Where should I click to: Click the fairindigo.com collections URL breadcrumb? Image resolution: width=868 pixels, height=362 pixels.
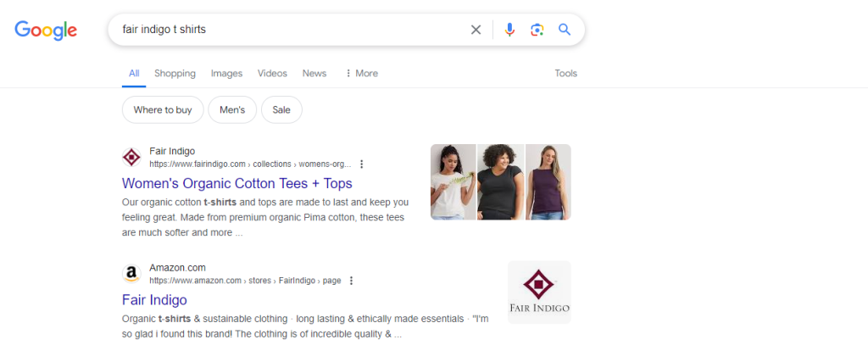(x=250, y=164)
